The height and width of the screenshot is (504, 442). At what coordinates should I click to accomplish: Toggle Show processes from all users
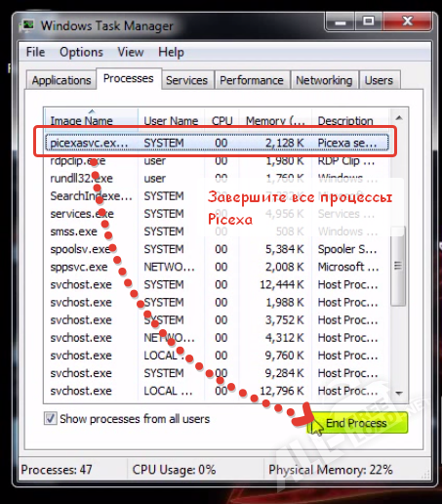[x=50, y=418]
